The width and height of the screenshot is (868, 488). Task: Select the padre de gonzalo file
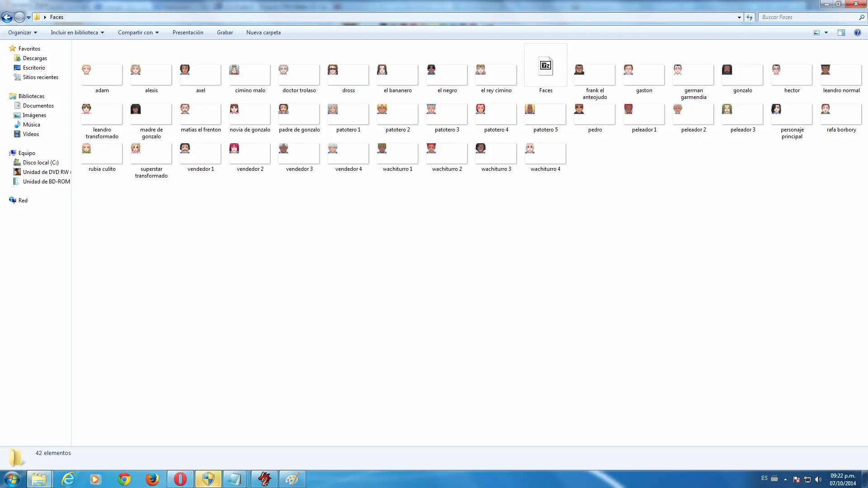(299, 114)
